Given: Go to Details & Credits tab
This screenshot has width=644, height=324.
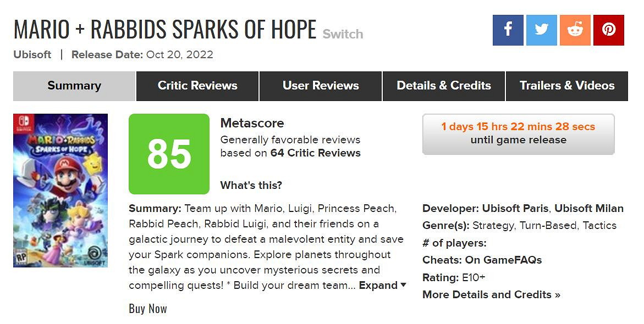Looking at the screenshot, I should pos(444,86).
